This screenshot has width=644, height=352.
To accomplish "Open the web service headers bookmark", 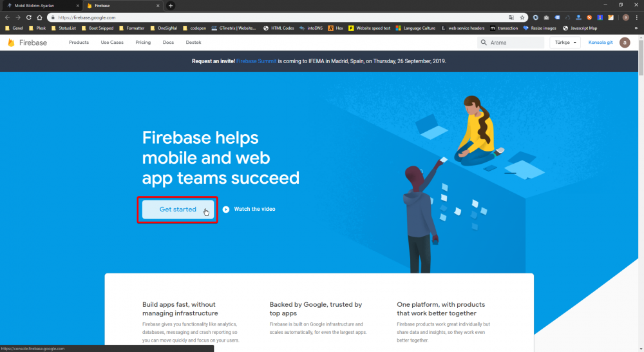I will [462, 28].
